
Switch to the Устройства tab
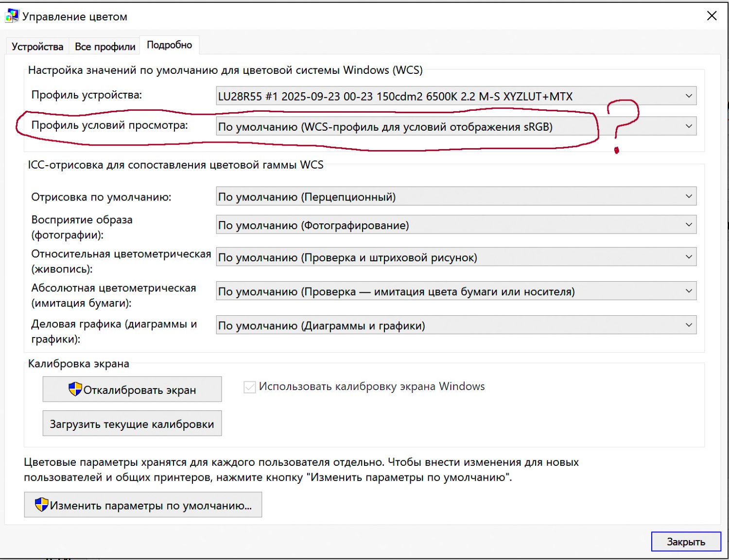[x=37, y=47]
